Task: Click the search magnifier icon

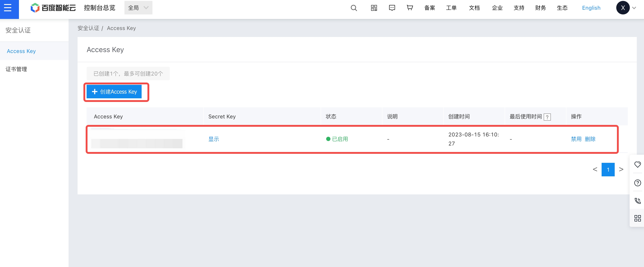Action: pos(354,8)
